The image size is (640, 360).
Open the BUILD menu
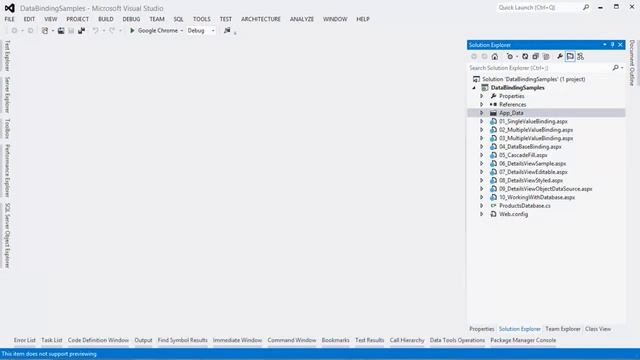click(106, 19)
